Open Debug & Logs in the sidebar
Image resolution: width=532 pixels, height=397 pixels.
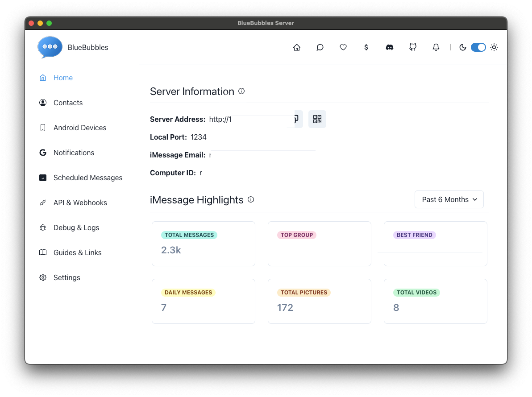click(x=76, y=228)
